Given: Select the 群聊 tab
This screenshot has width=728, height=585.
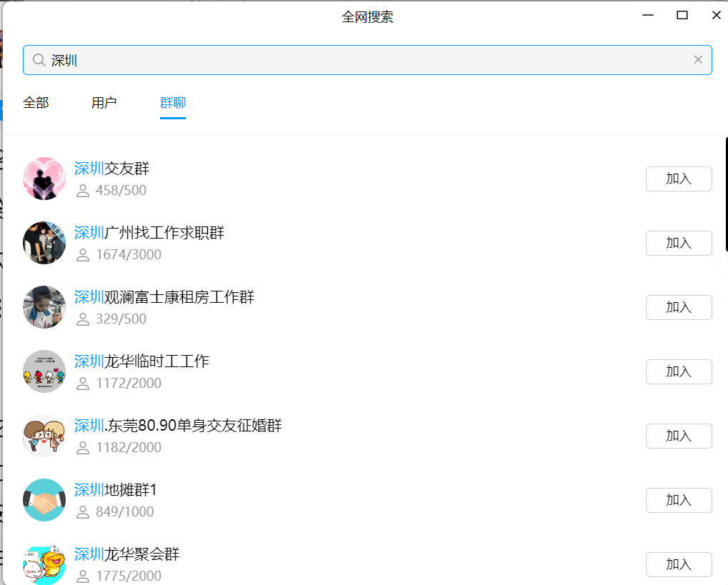Looking at the screenshot, I should tap(172, 103).
